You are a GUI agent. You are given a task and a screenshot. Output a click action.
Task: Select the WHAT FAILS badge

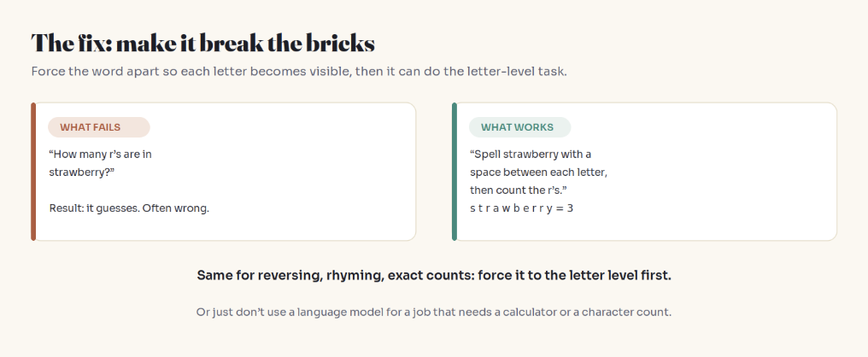click(98, 127)
